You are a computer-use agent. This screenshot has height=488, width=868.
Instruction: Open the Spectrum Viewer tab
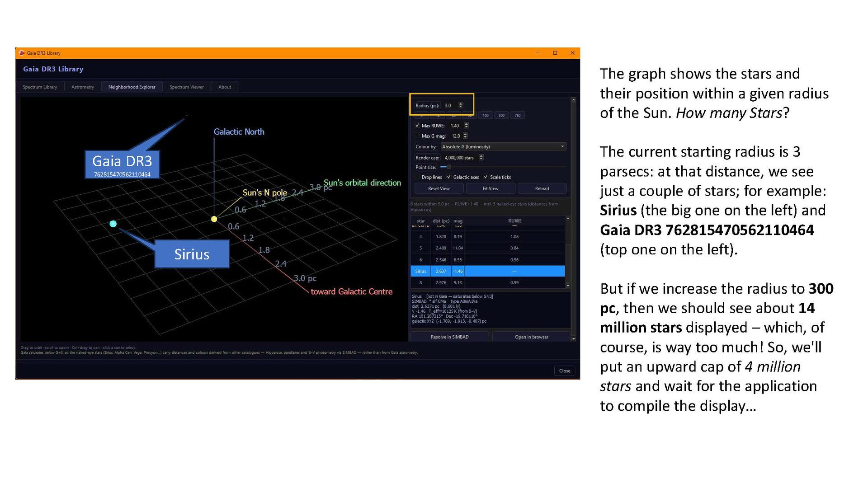[187, 87]
